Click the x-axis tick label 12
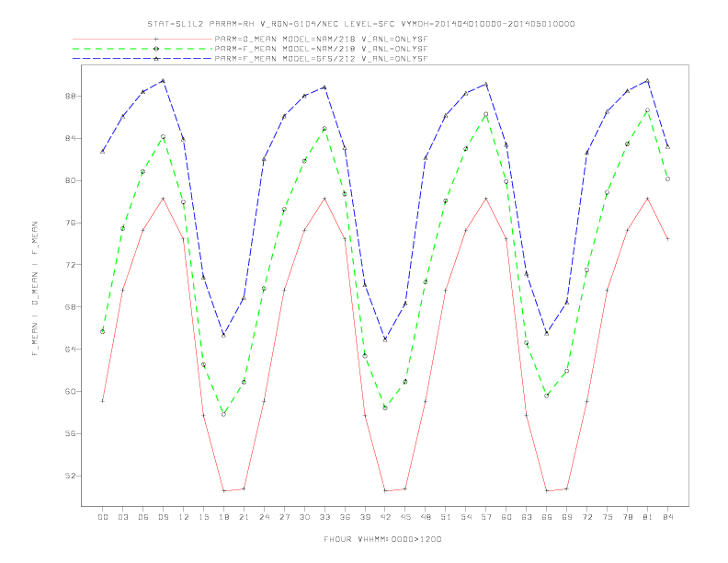 (x=184, y=517)
